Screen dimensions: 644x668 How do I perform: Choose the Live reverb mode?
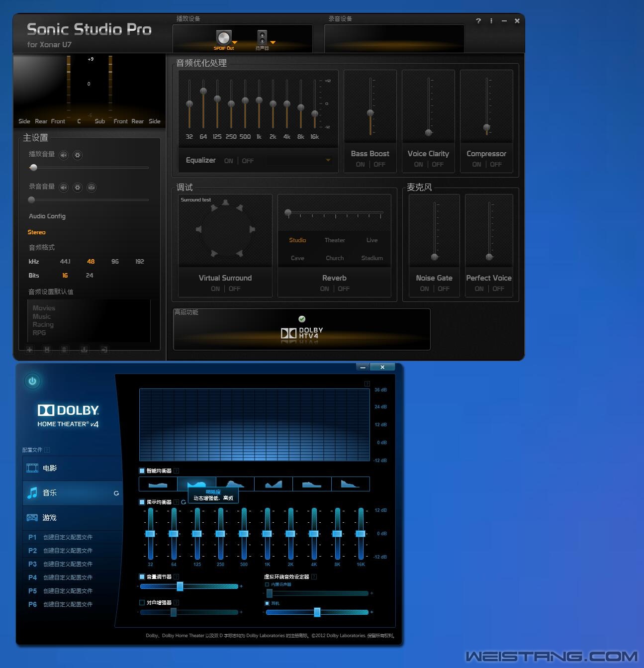[372, 240]
